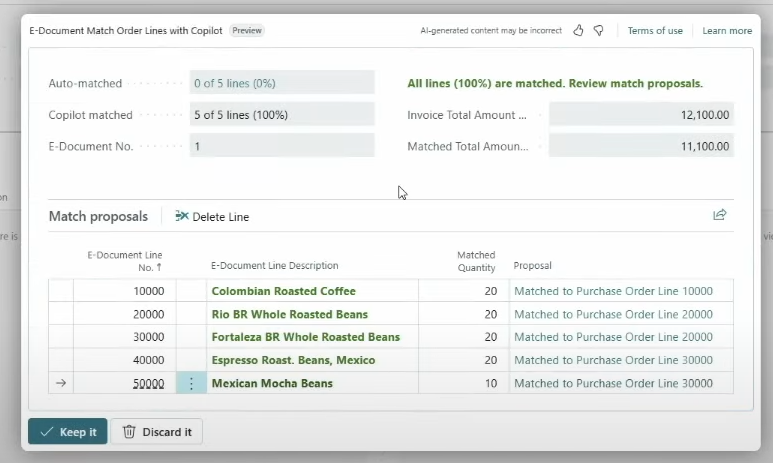
Task: Click the Invoice Total Amount field 12,100.00
Action: click(641, 114)
